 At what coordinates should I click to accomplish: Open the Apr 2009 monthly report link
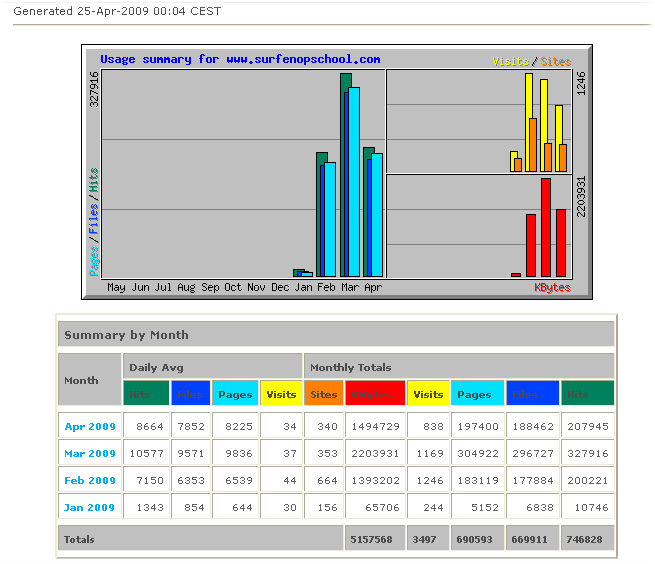(x=90, y=427)
